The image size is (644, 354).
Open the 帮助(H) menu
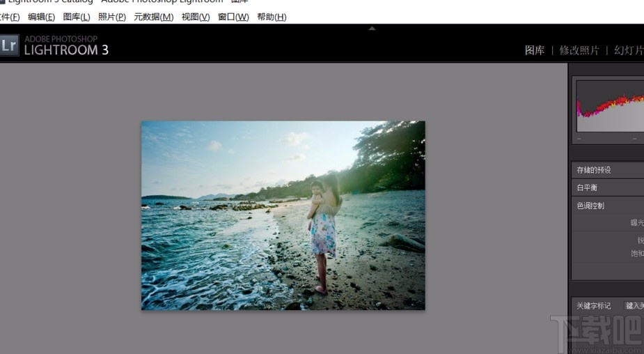pos(272,17)
